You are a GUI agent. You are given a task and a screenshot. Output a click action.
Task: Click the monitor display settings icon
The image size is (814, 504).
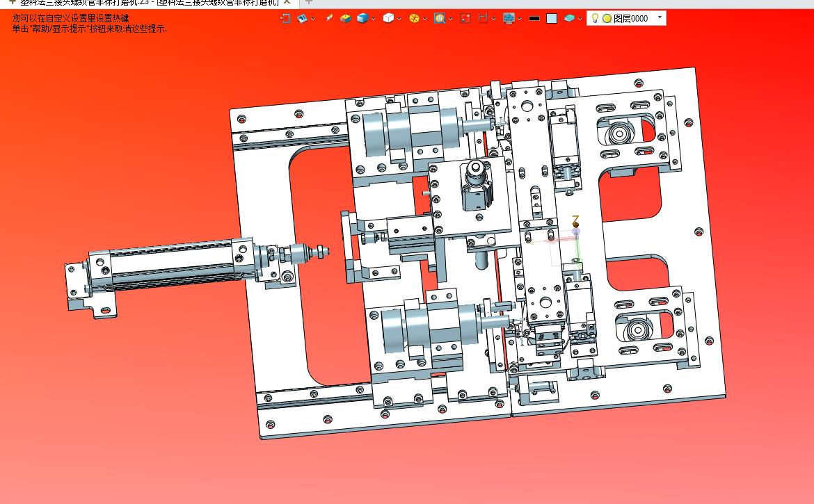click(x=509, y=19)
